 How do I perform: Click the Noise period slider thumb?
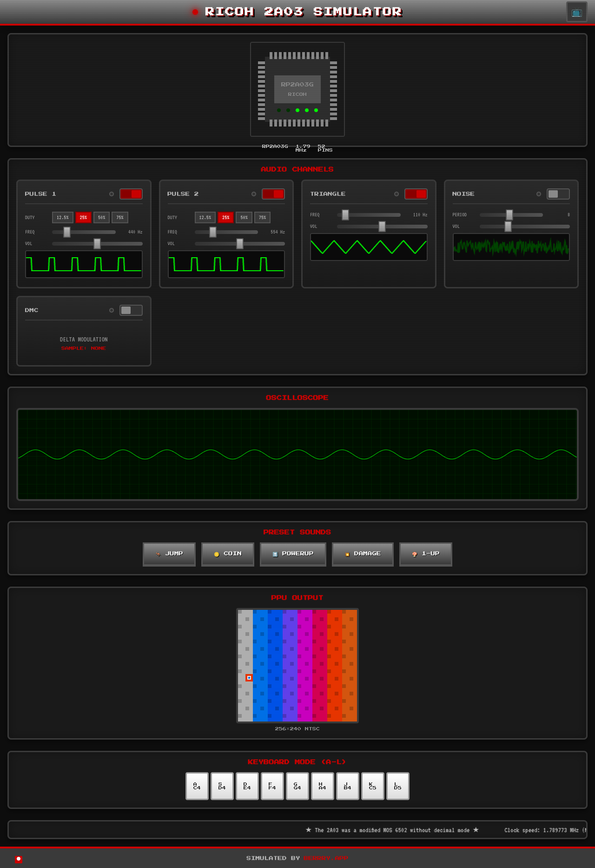click(x=509, y=214)
